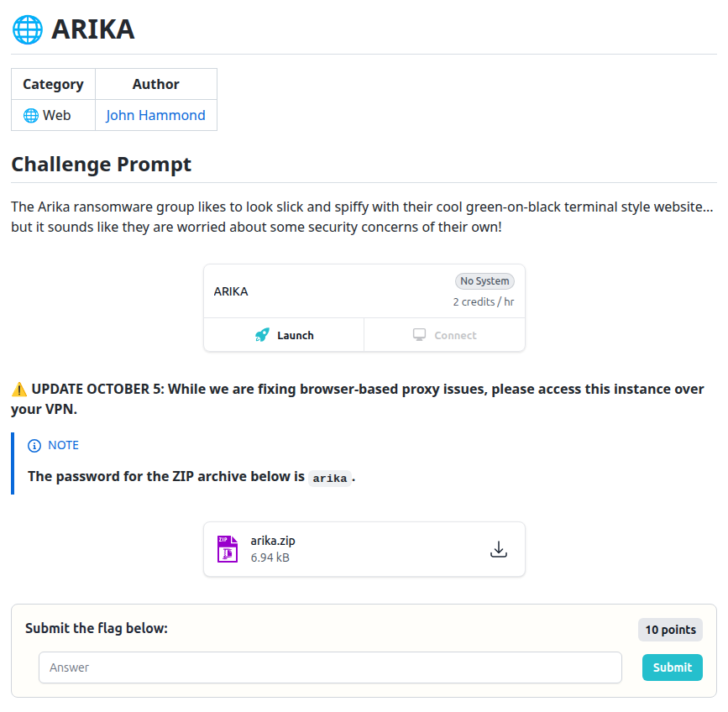The image size is (728, 712).
Task: Click the download arrow icon for arika.zip
Action: pos(499,548)
